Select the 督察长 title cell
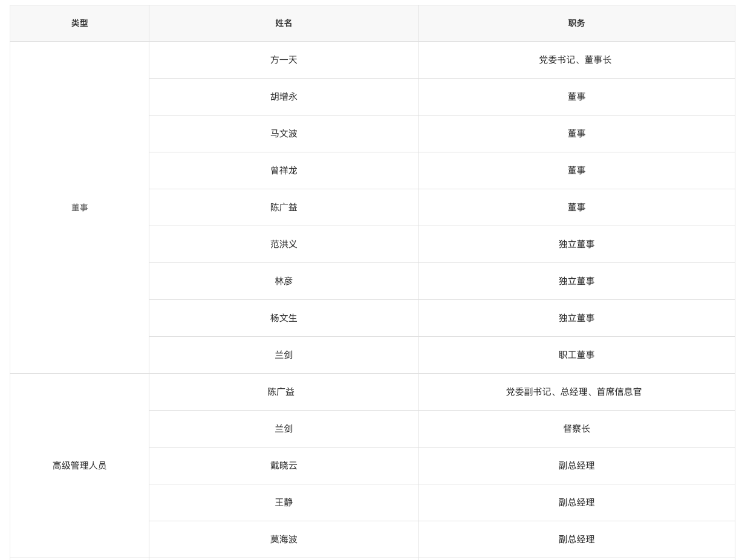Viewport: 739px width, 560px height. (x=576, y=429)
